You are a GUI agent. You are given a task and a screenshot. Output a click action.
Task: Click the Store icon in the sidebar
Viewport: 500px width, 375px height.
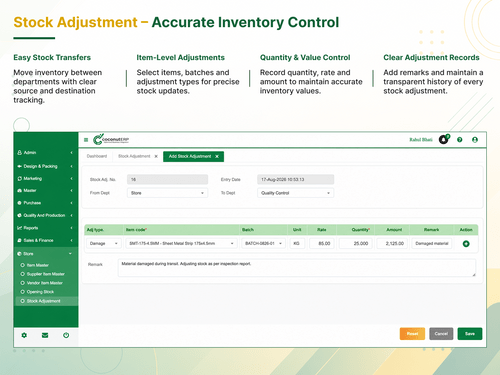coord(19,254)
